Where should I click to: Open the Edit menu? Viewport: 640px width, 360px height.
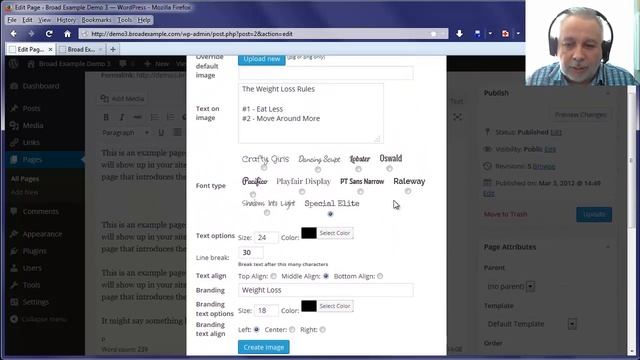coord(27,20)
